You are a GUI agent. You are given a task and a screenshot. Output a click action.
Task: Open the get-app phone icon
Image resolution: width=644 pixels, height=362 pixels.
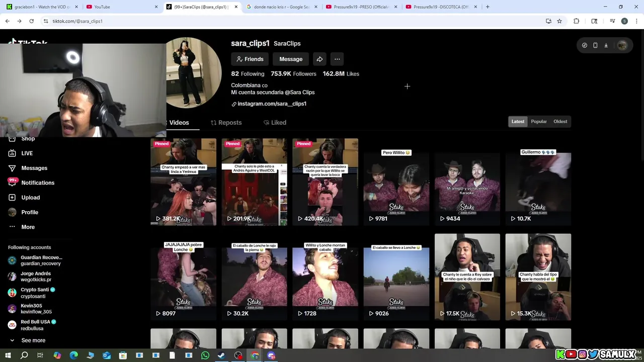595,45
